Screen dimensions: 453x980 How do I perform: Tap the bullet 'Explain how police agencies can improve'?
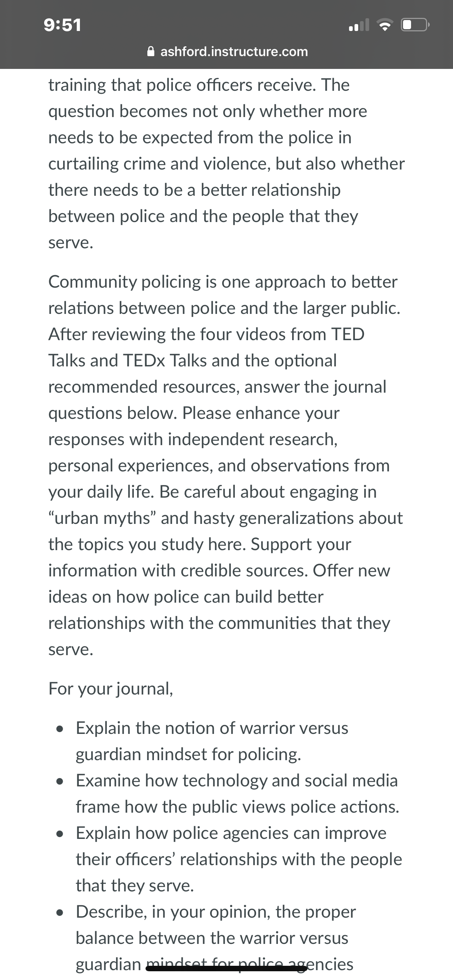click(231, 833)
